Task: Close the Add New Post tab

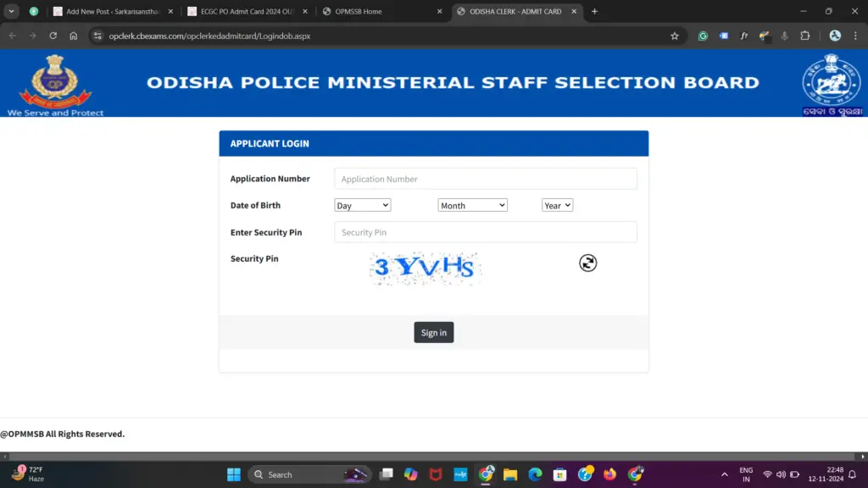Action: tap(170, 11)
